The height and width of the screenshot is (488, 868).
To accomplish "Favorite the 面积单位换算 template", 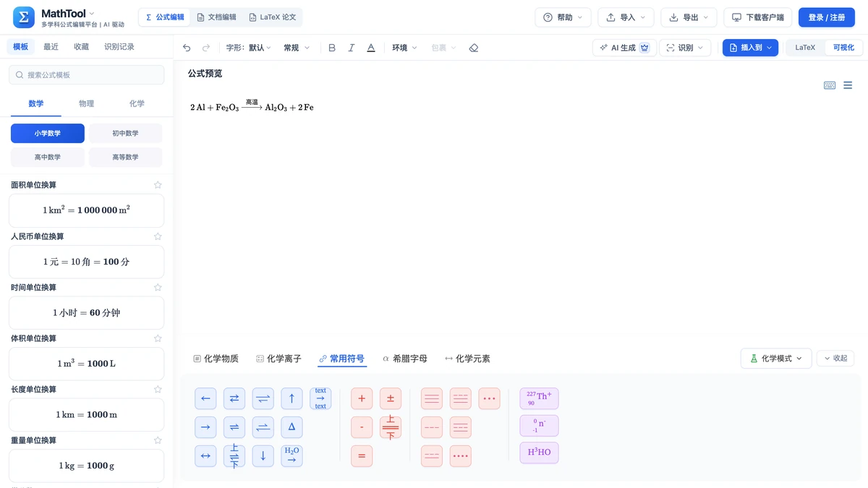I will tap(158, 185).
